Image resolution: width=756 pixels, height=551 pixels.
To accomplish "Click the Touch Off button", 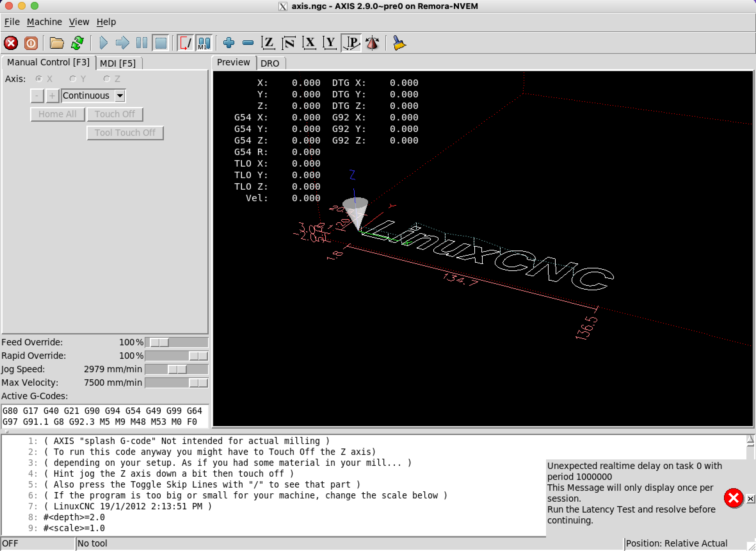I will 115,114.
